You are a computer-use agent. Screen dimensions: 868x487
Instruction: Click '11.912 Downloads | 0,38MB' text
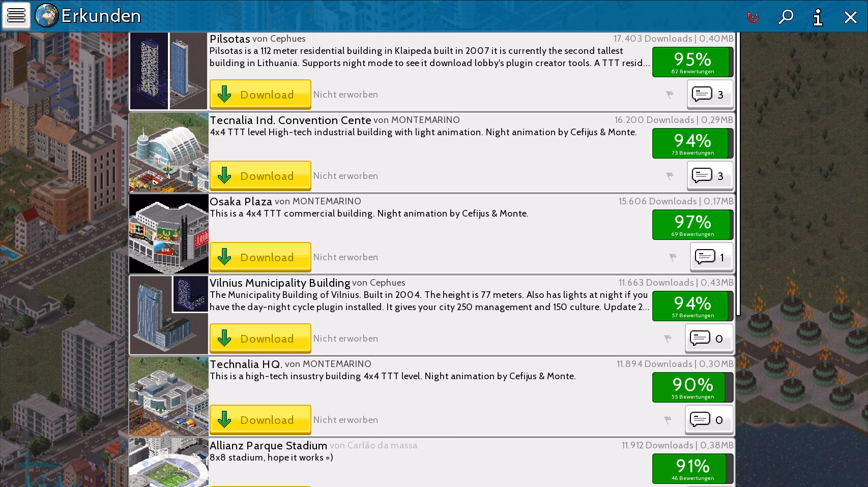(x=678, y=445)
